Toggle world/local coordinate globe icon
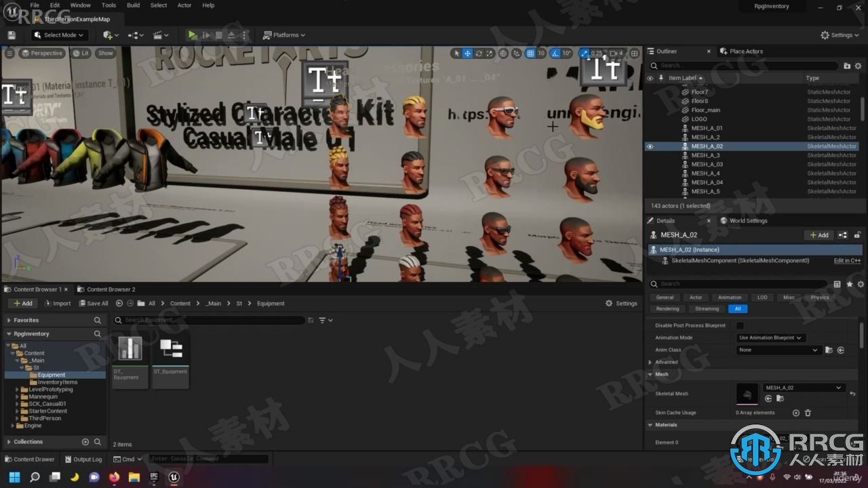This screenshot has height=488, width=868. tap(503, 53)
